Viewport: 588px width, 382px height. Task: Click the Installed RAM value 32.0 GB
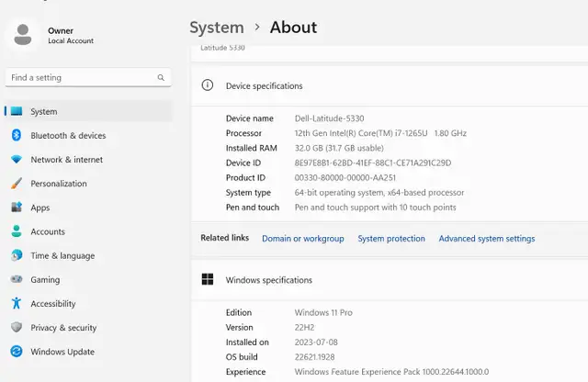tap(339, 148)
